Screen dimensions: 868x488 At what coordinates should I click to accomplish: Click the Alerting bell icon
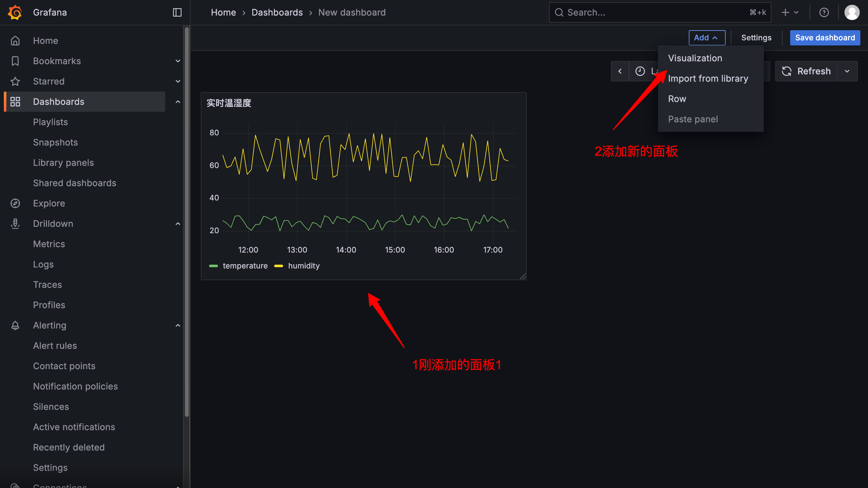click(x=15, y=325)
